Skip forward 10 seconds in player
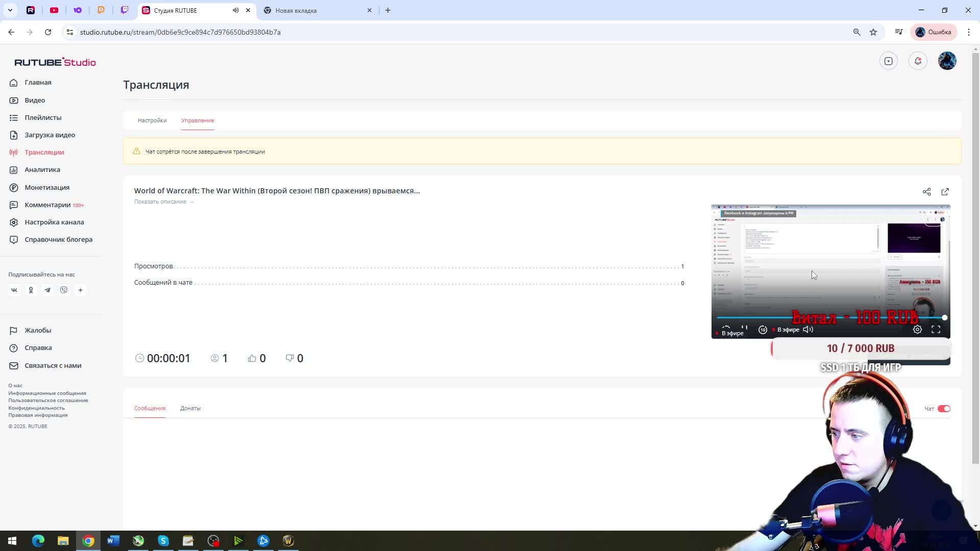 pos(763,330)
